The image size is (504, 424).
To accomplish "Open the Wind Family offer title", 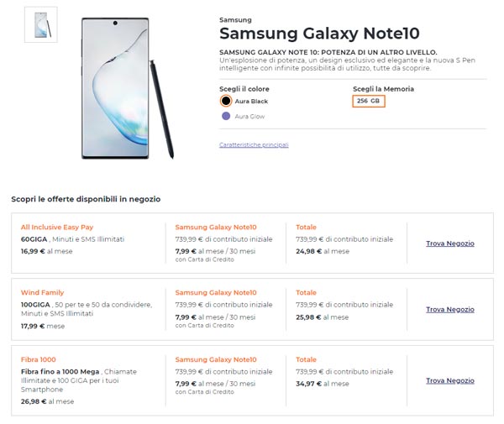I will tap(43, 293).
